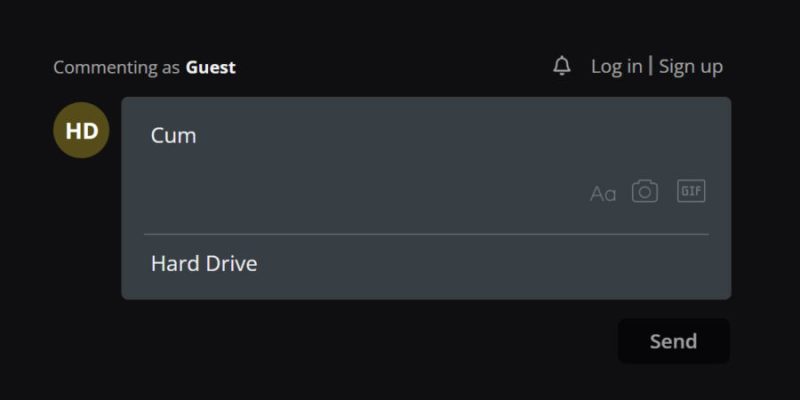Click the Log in link
Image resolution: width=800 pixels, height=400 pixels.
[616, 66]
